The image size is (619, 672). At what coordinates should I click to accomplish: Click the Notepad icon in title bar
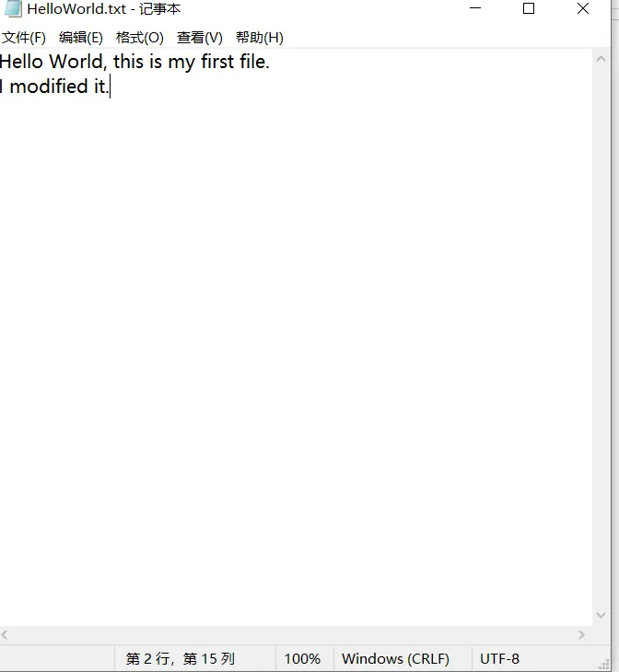tap(13, 8)
